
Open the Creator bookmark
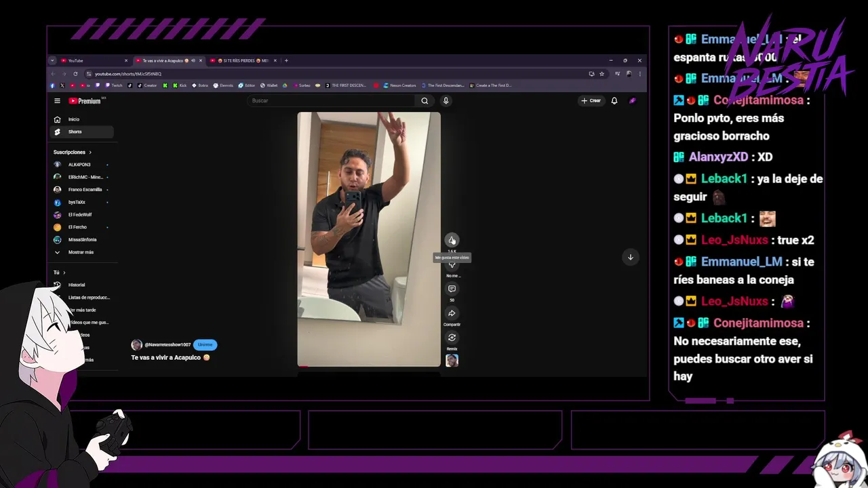(147, 85)
